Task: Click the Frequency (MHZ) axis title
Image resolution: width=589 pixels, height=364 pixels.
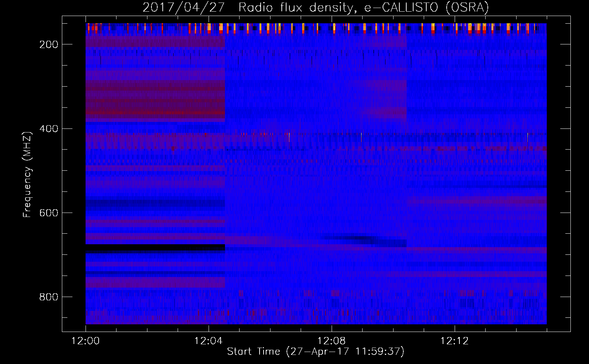Action: (27, 174)
